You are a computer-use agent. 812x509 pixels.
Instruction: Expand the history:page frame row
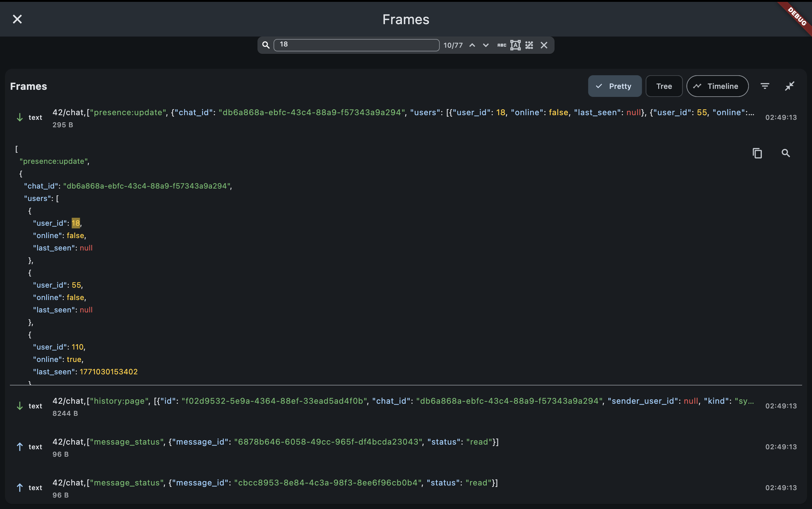[404, 406]
